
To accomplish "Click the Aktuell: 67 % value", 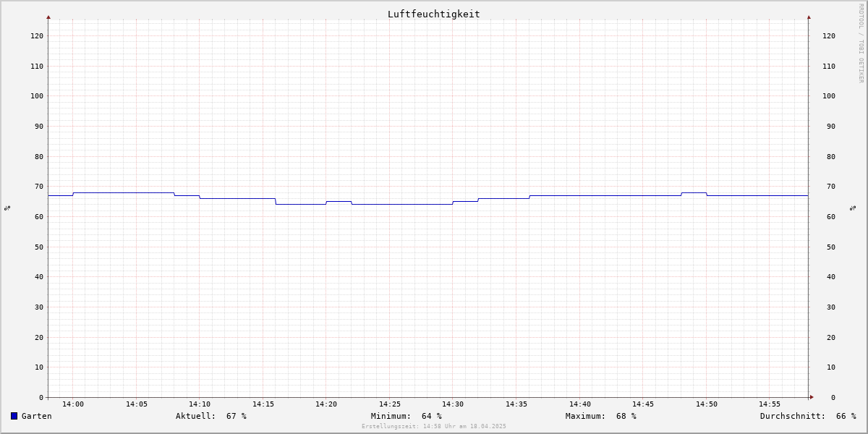I will pos(211,416).
